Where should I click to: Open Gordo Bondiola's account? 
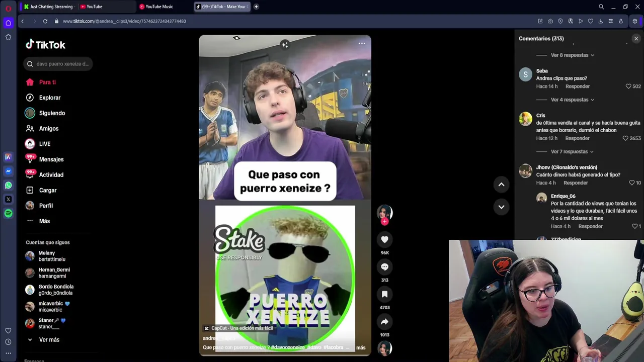pyautogui.click(x=50, y=290)
